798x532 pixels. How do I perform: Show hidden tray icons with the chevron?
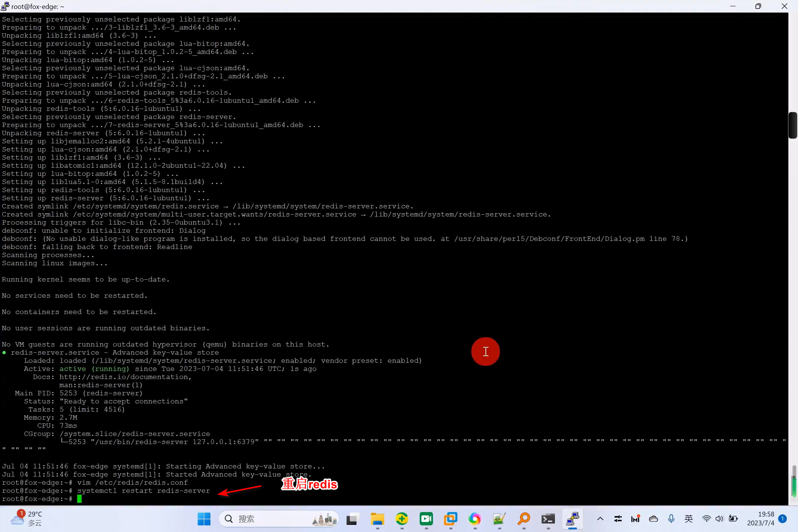click(600, 519)
